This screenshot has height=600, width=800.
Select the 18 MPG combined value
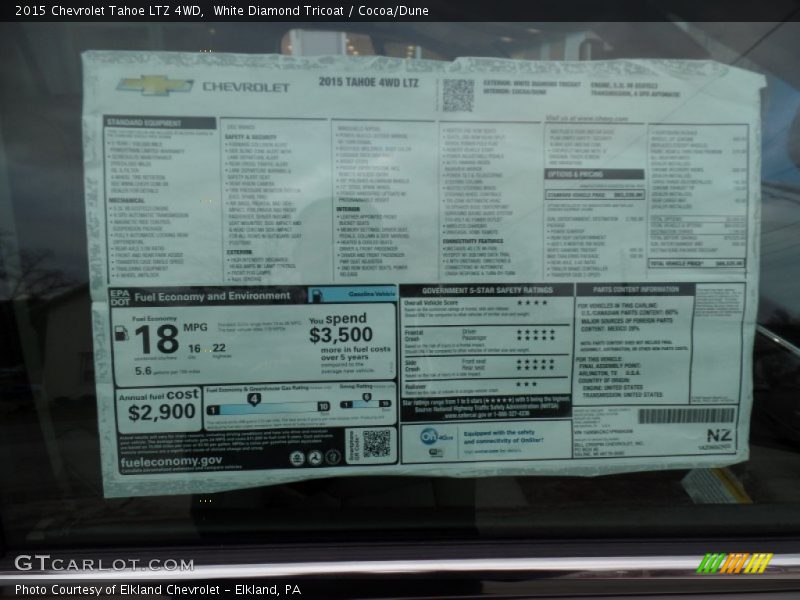pos(156,339)
